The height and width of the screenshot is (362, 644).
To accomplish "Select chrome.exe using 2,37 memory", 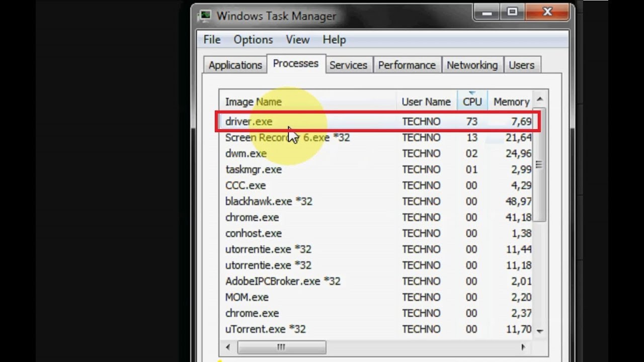I will 376,313.
